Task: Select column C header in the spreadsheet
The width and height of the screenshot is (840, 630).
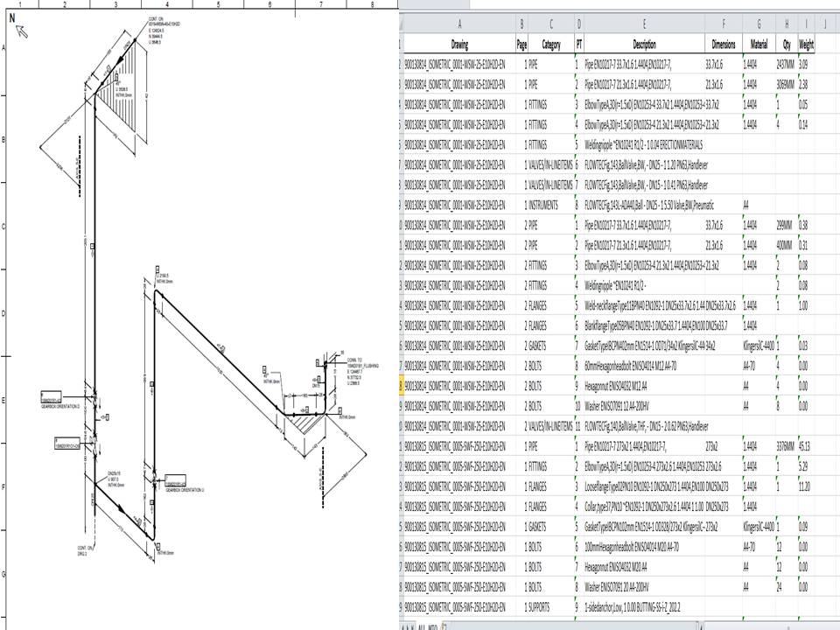Action: click(x=550, y=24)
